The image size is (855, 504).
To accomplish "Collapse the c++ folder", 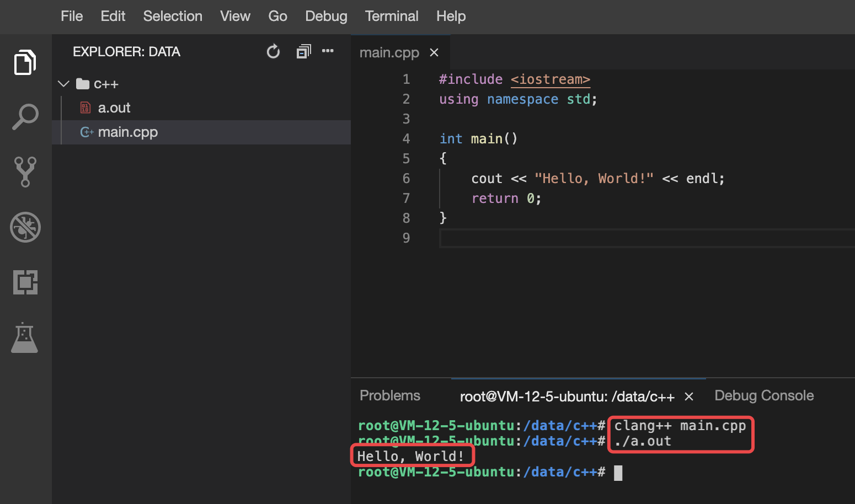I will point(63,83).
